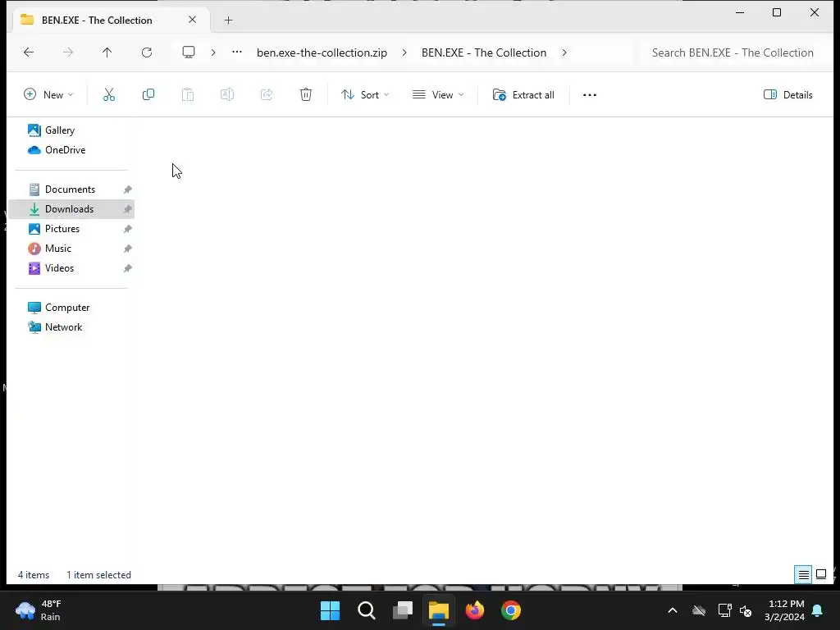Open the Windows Start menu
The width and height of the screenshot is (840, 630).
[x=330, y=610]
